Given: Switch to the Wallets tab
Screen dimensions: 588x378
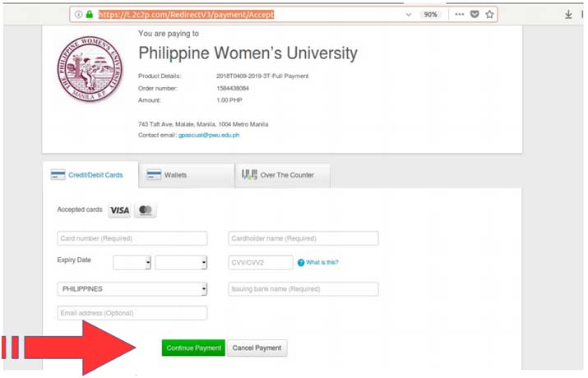Looking at the screenshot, I should [x=187, y=175].
